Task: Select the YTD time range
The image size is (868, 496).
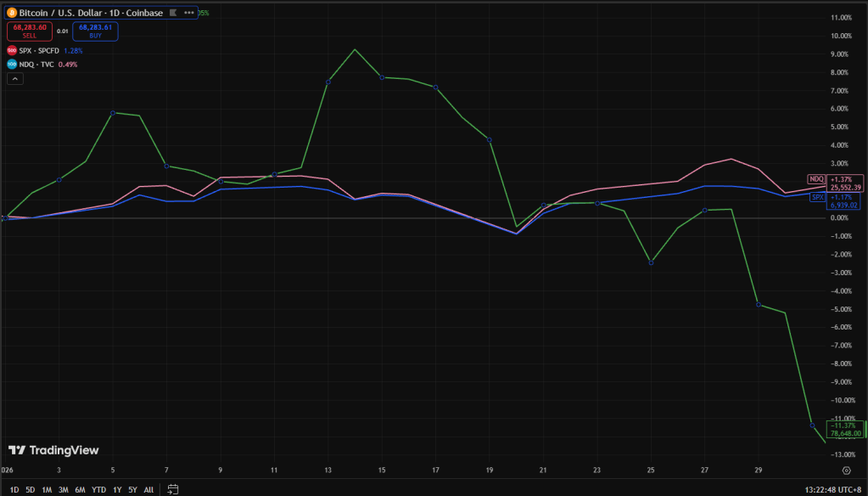Action: [x=98, y=489]
